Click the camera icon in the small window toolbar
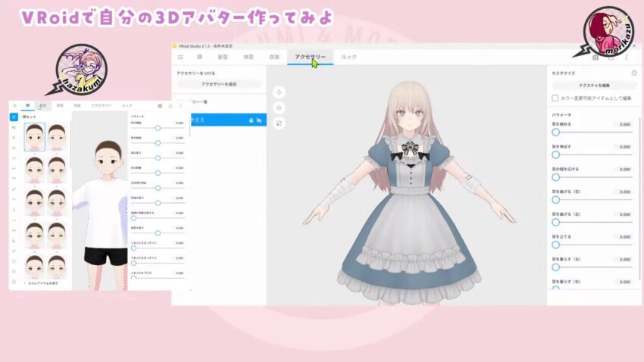This screenshot has height=362, width=644. click(160, 106)
